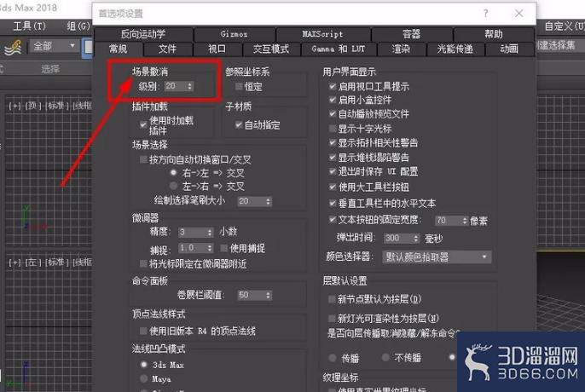Enable 使用旧版本 R4 的顶点法线 checkbox
The image size is (585, 392).
143,331
